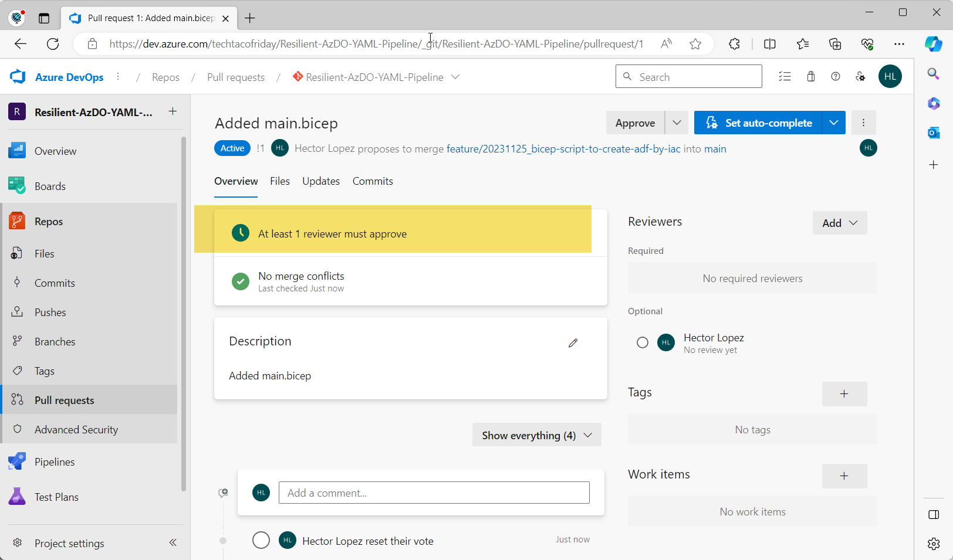Switch to the Commits tab
Screen dimensions: 953x560
pos(373,181)
